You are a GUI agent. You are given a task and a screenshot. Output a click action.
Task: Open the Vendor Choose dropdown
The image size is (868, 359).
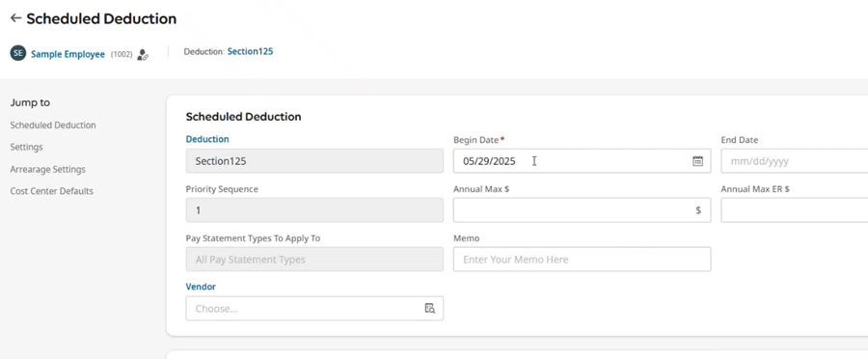314,309
